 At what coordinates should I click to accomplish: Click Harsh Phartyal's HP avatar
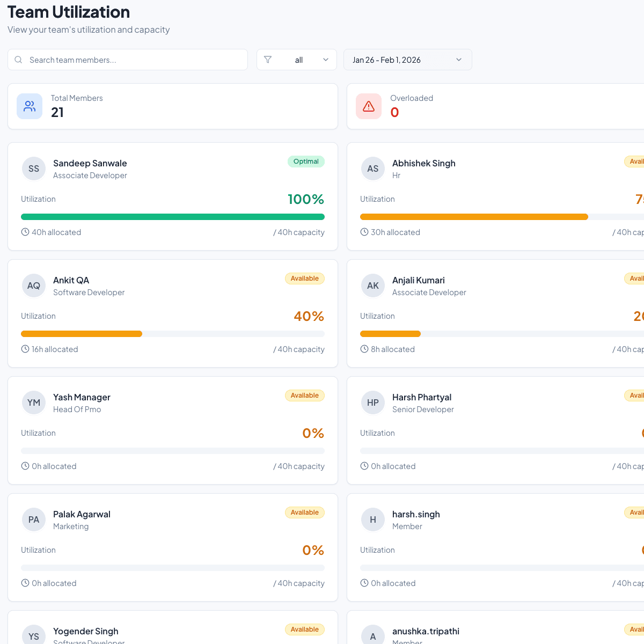click(373, 402)
